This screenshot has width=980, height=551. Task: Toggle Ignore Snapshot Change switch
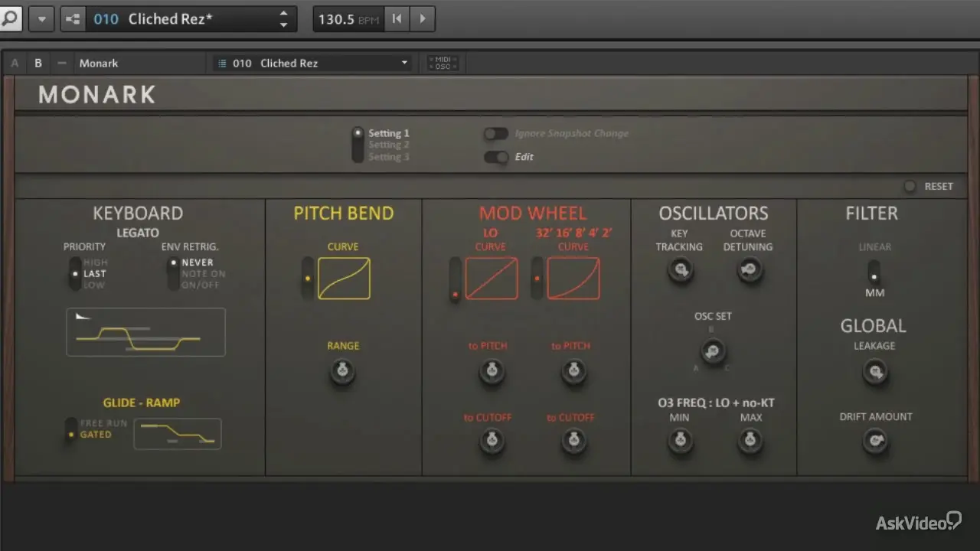tap(496, 134)
